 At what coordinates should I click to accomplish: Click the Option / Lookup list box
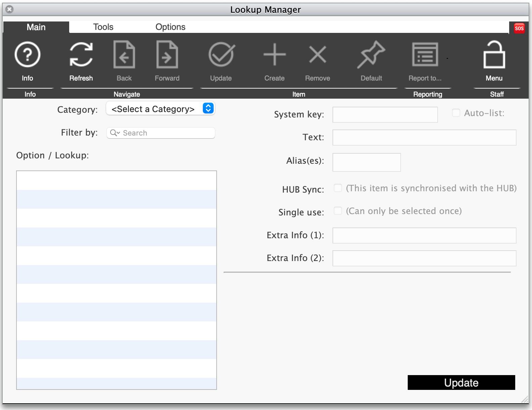117,280
